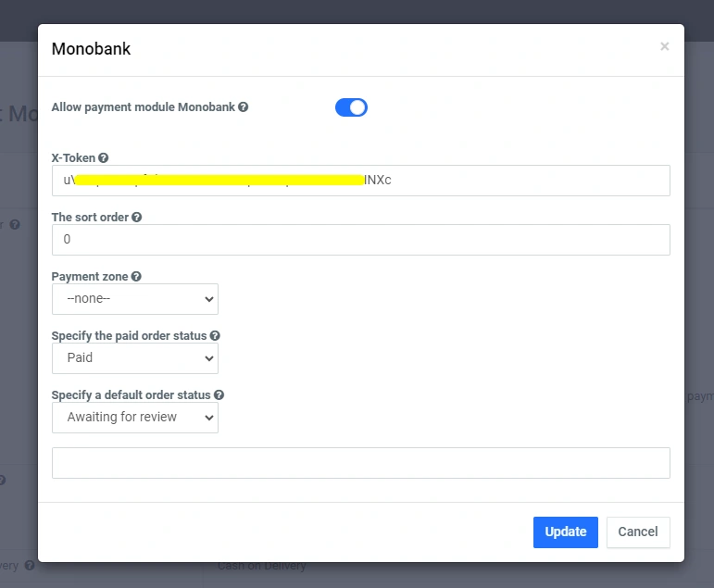
Task: Click help icon for Specify a default order status
Action: pos(219,395)
